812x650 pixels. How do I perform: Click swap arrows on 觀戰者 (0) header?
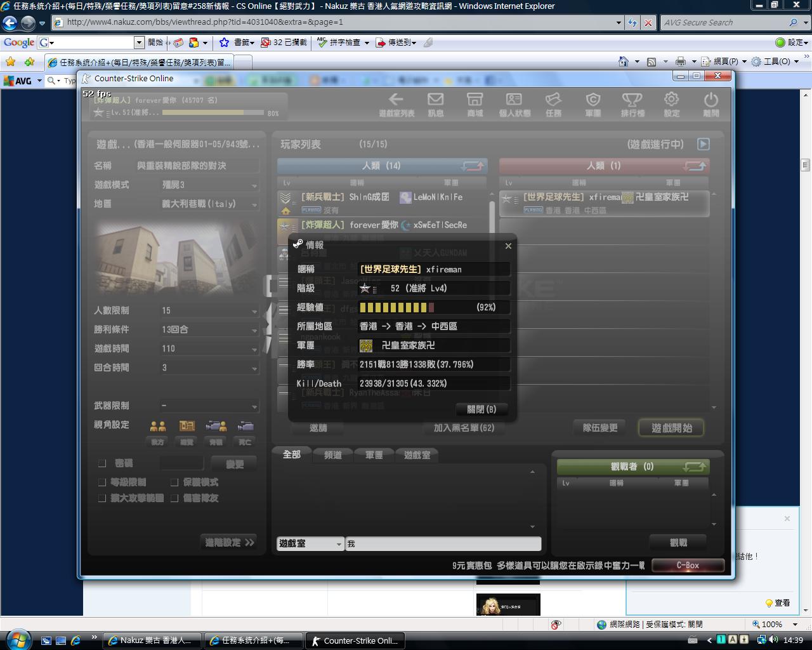[x=695, y=467]
